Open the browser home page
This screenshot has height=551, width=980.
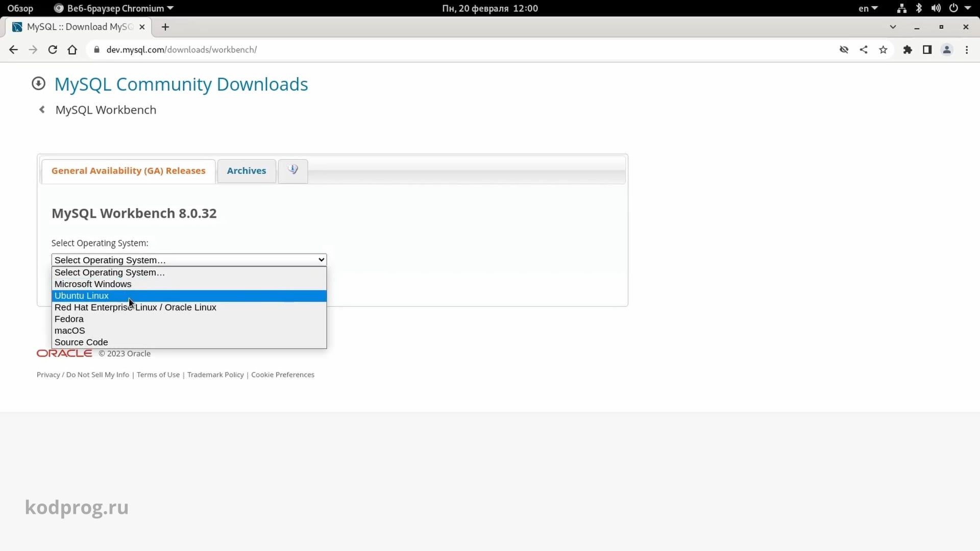click(x=72, y=49)
